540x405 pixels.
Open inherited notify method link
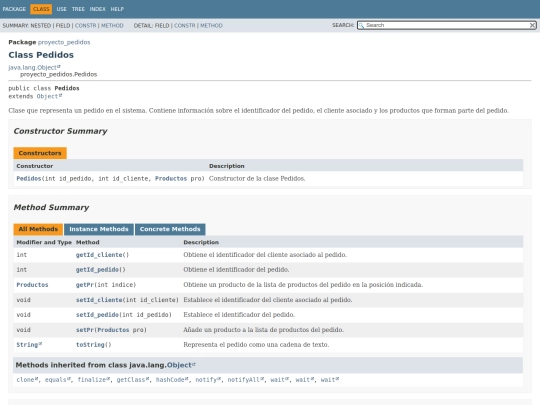click(208, 380)
